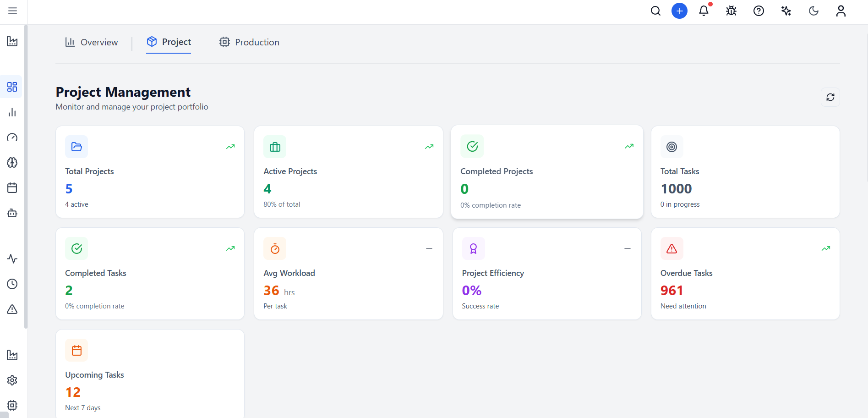Click the blue plus add button
Viewport: 868px width, 418px height.
(x=679, y=11)
